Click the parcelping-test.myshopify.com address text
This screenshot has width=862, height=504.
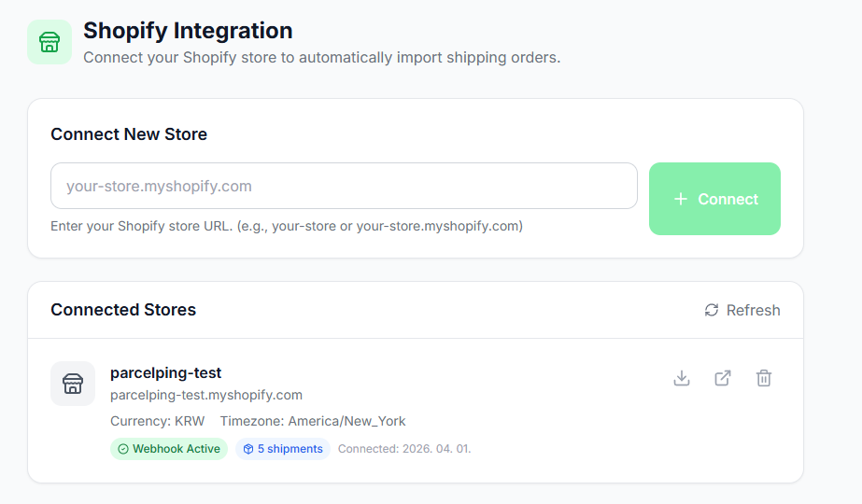pos(206,395)
